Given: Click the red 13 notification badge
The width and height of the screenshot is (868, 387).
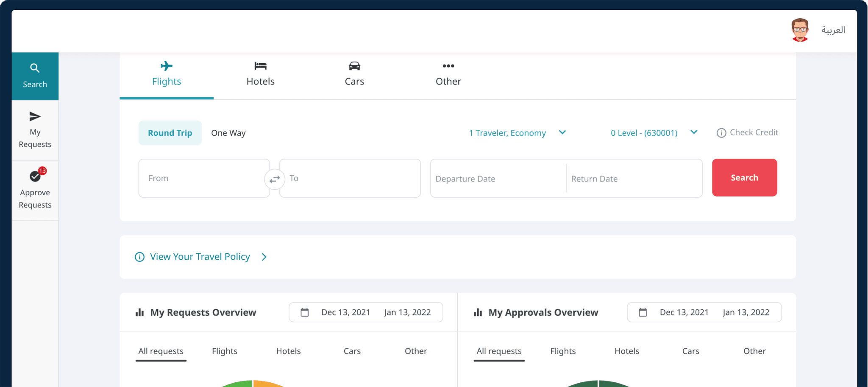Looking at the screenshot, I should pos(42,171).
